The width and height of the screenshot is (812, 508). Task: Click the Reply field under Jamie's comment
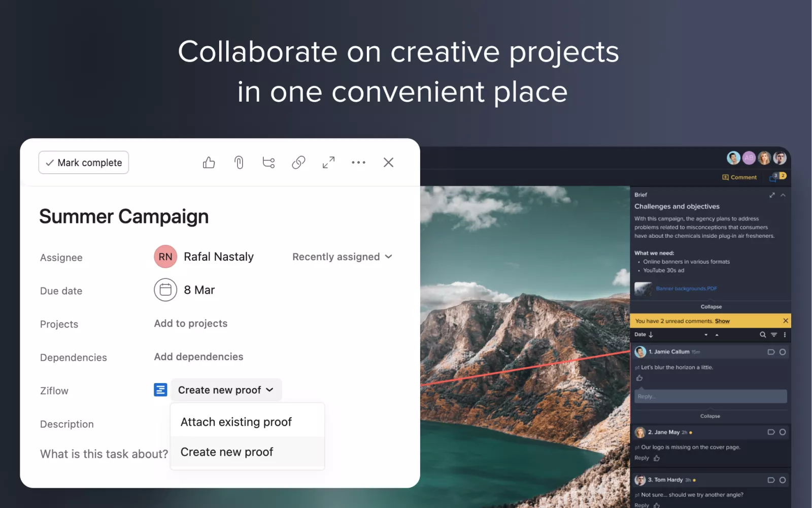[x=710, y=396]
